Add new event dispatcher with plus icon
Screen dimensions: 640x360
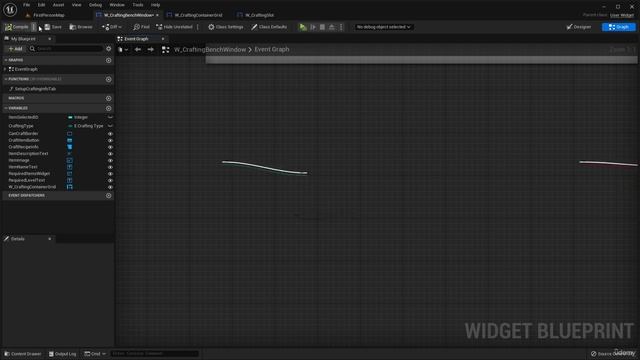109,196
